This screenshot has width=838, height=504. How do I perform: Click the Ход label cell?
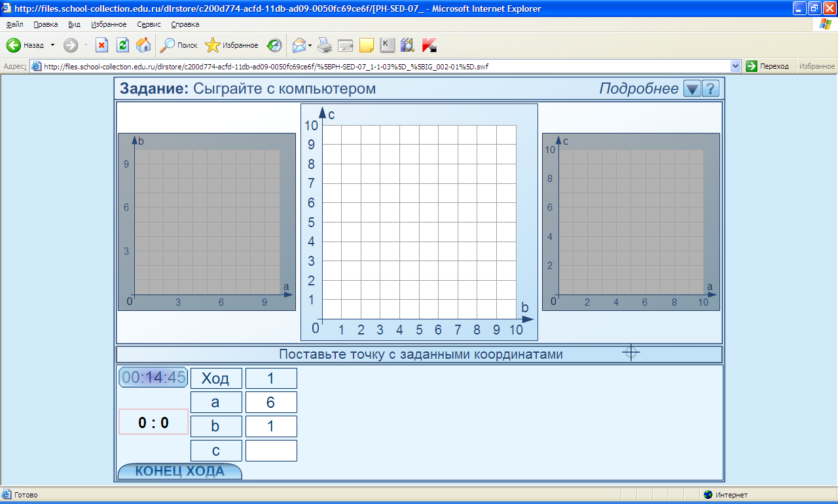click(216, 378)
